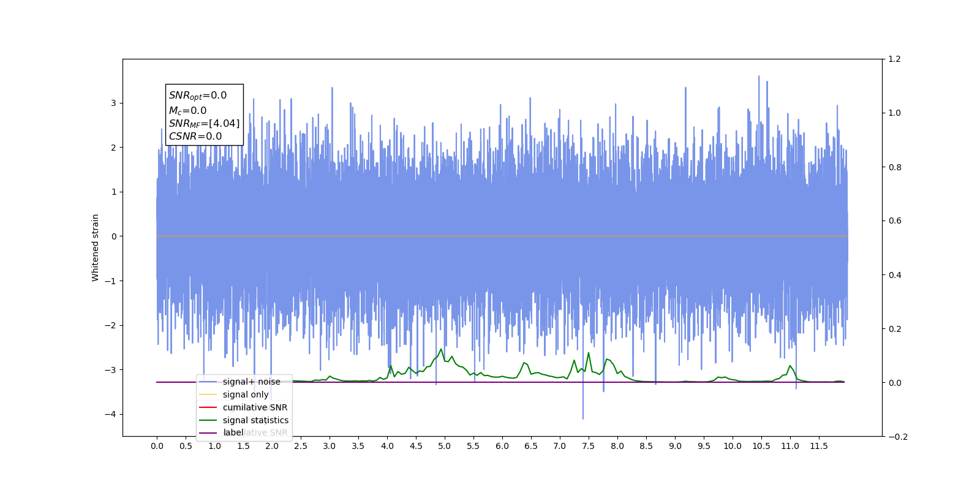980x490 pixels.
Task: Click the left y-axis tick label 3
Action: pos(113,103)
